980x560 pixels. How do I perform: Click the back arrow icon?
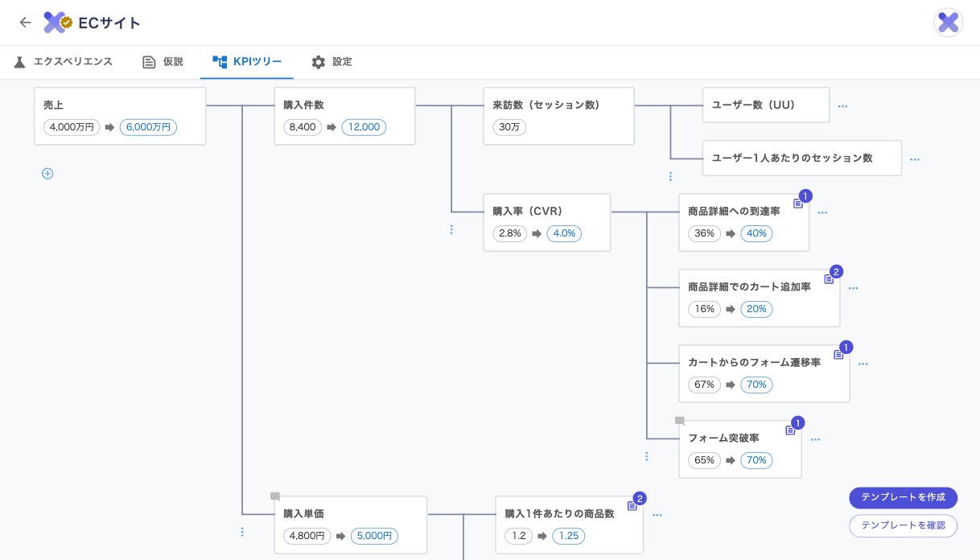coord(25,23)
